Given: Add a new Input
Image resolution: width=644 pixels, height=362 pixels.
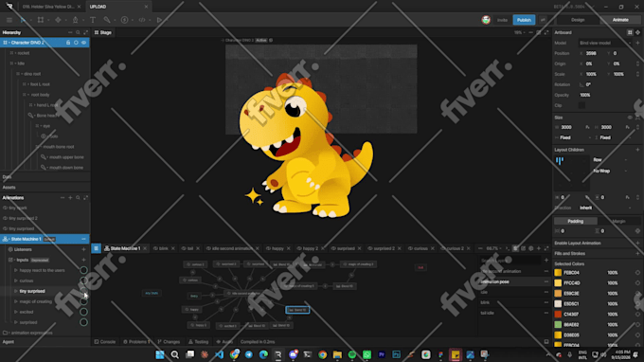Looking at the screenshot, I should click(83, 260).
